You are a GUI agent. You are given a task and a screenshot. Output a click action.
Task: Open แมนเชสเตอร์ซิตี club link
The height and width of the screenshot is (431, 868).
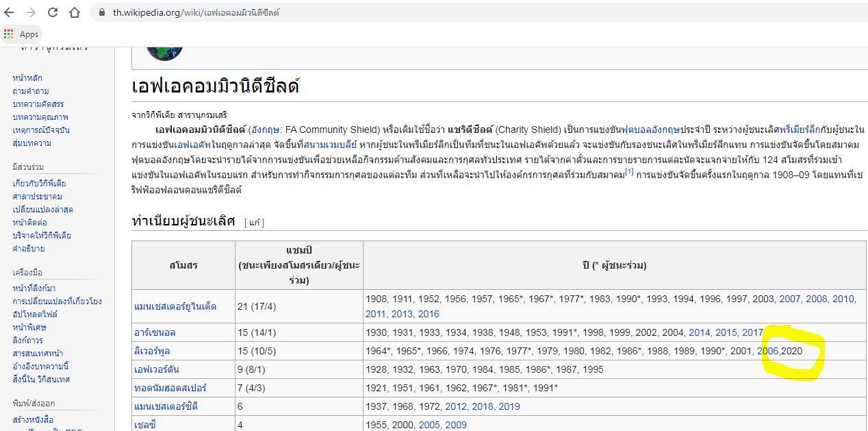[167, 406]
